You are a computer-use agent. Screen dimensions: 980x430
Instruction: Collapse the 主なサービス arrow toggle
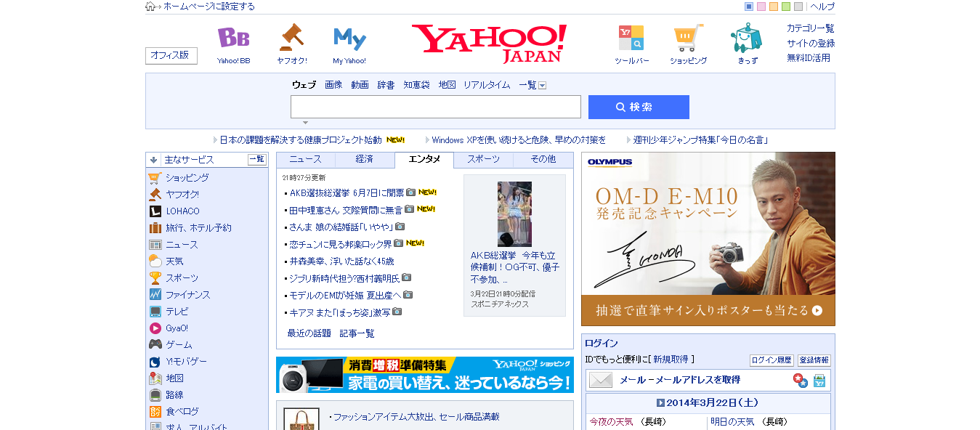tap(153, 160)
